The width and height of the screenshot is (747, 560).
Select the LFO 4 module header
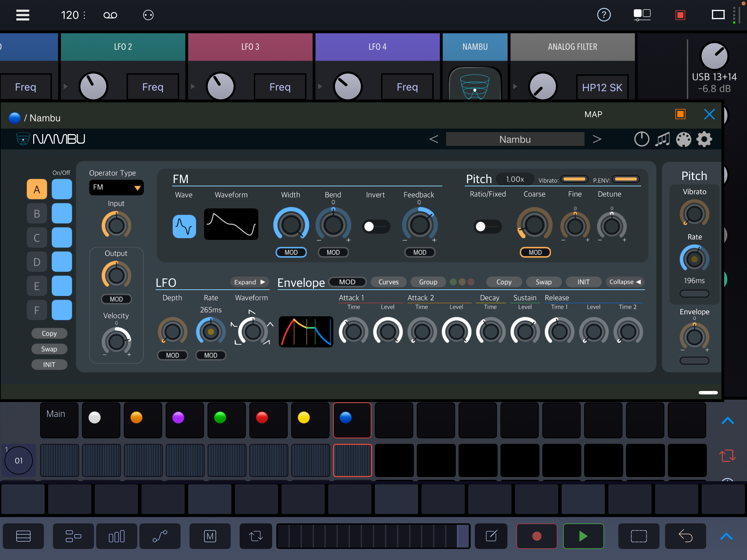coord(378,47)
